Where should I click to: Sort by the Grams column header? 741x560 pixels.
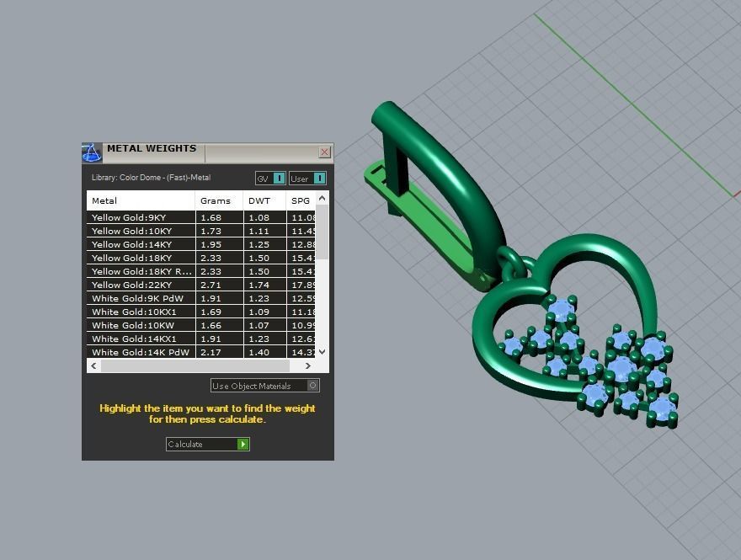click(x=219, y=201)
